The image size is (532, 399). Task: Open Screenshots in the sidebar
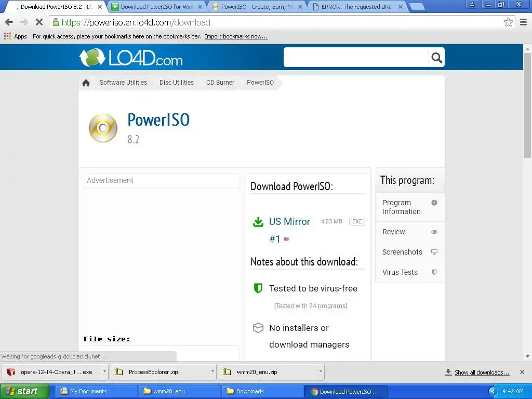point(410,252)
